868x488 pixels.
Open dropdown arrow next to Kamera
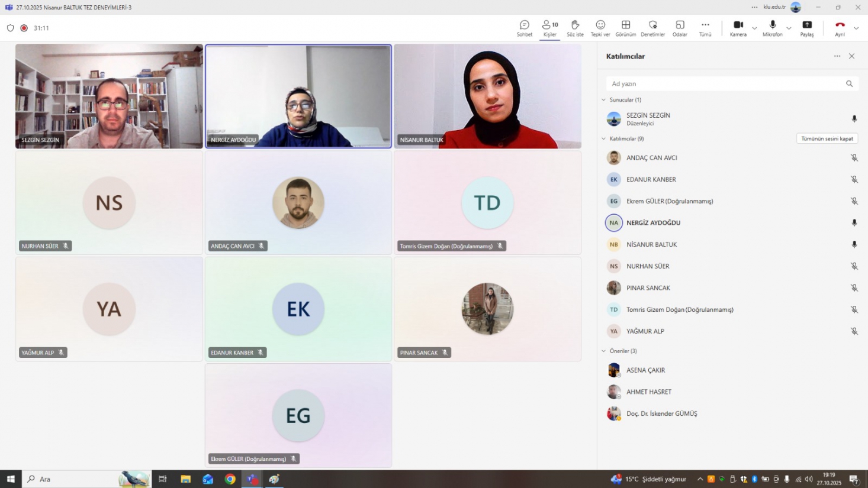pyautogui.click(x=754, y=28)
